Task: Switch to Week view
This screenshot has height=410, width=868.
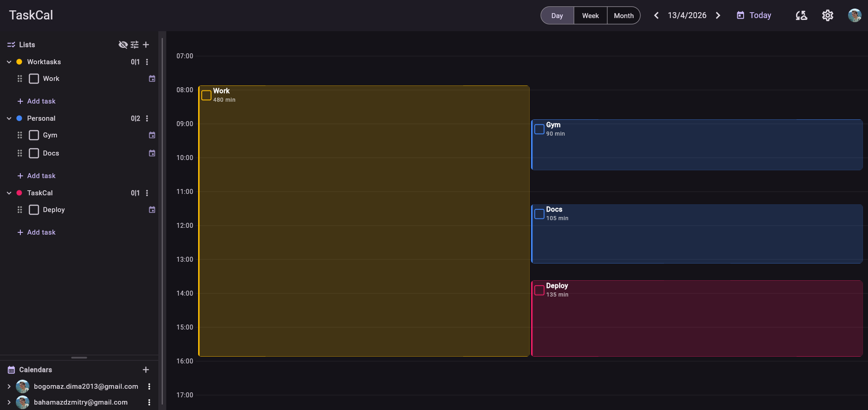Action: click(x=590, y=15)
